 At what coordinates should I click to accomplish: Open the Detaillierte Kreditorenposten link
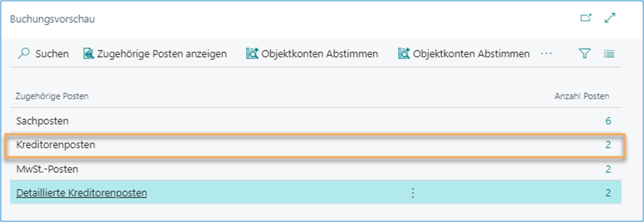82,193
